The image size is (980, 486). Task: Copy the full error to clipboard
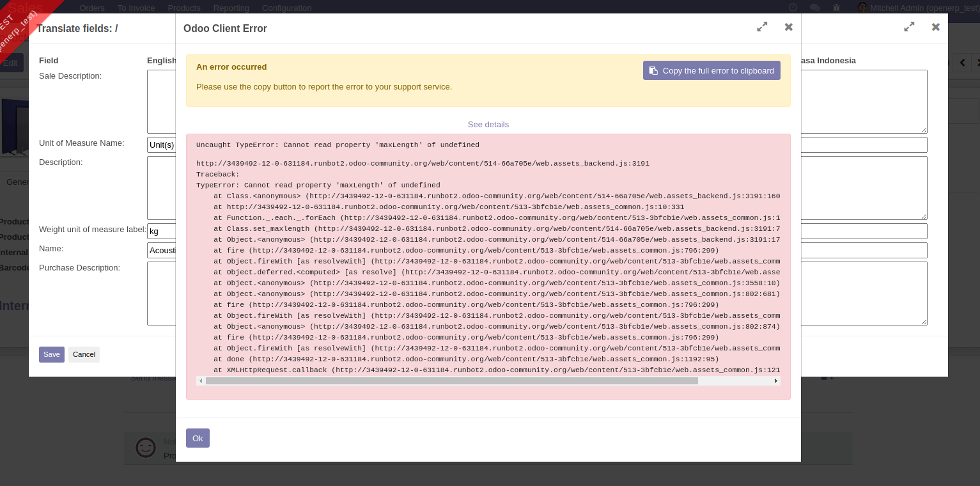pyautogui.click(x=712, y=70)
